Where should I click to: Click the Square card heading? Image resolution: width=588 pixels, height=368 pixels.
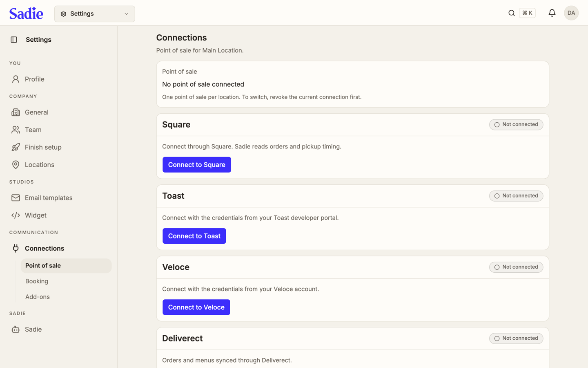click(x=176, y=125)
